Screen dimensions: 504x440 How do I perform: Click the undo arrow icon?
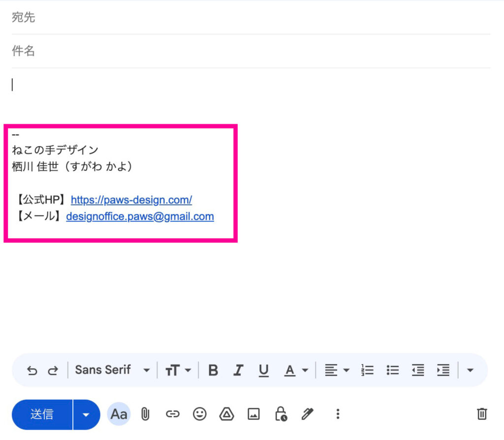[32, 371]
